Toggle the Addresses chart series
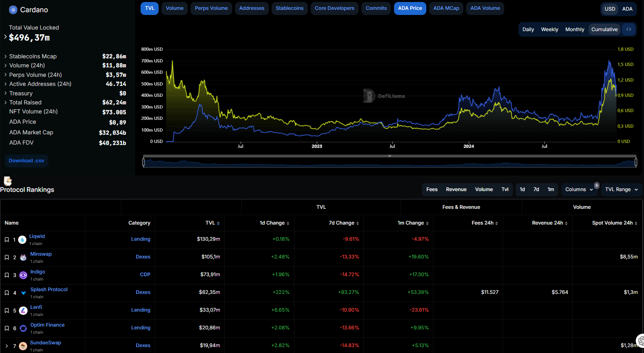Screen dimensions: 644x353 point(252,8)
